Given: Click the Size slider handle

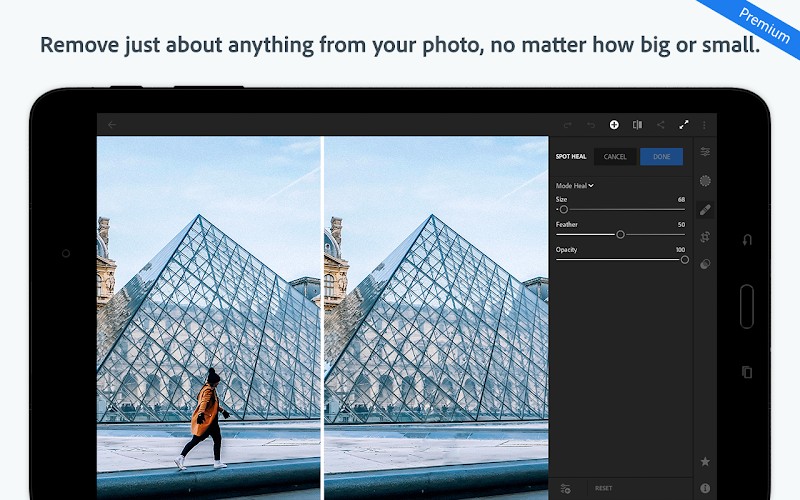Looking at the screenshot, I should click(563, 209).
